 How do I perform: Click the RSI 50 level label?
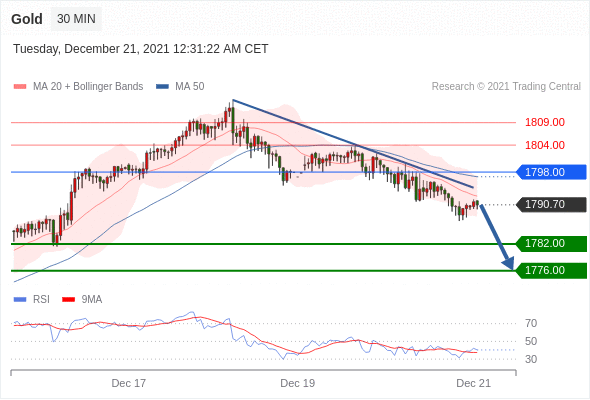(531, 341)
